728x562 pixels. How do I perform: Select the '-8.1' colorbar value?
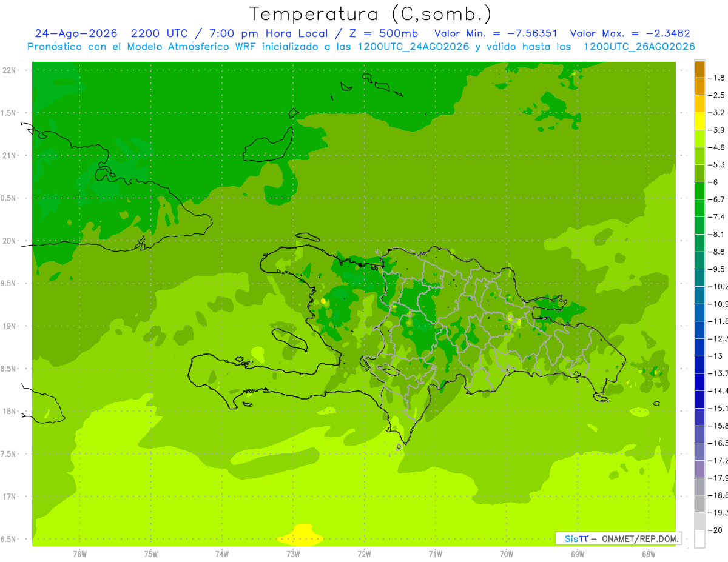[716, 234]
